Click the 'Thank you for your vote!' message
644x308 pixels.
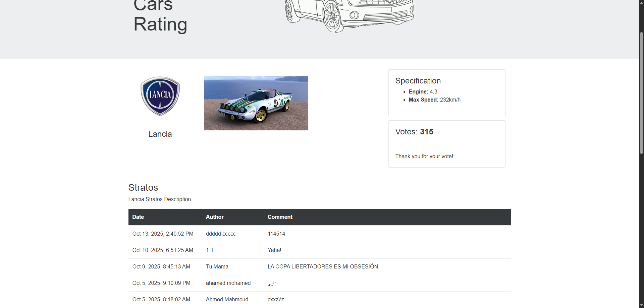(424, 157)
